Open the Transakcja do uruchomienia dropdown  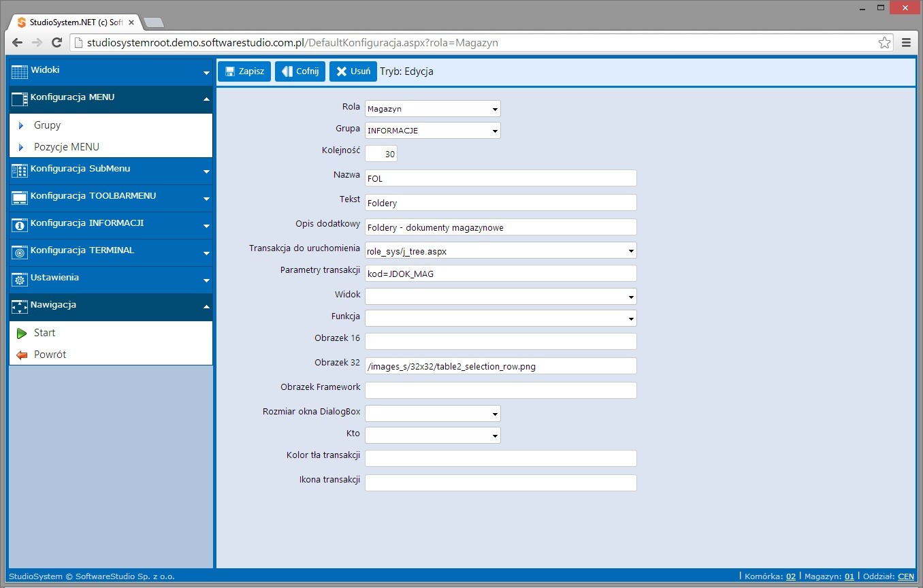[501, 250]
